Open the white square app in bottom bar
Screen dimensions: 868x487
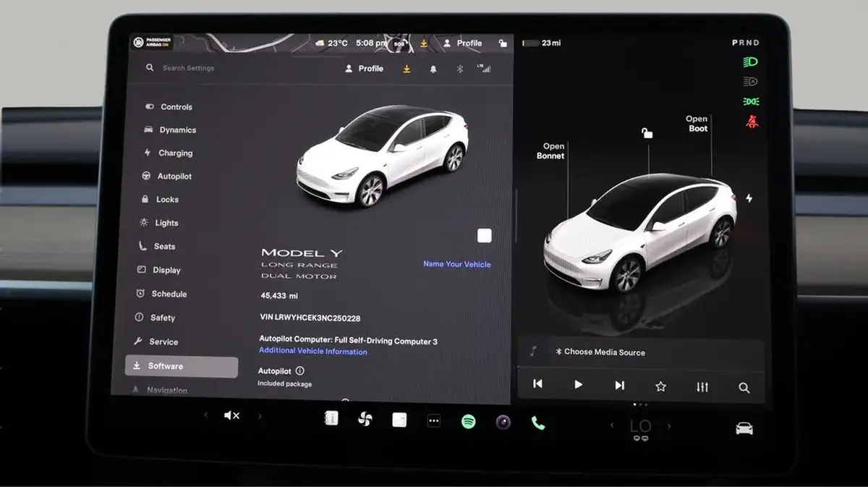click(x=399, y=420)
